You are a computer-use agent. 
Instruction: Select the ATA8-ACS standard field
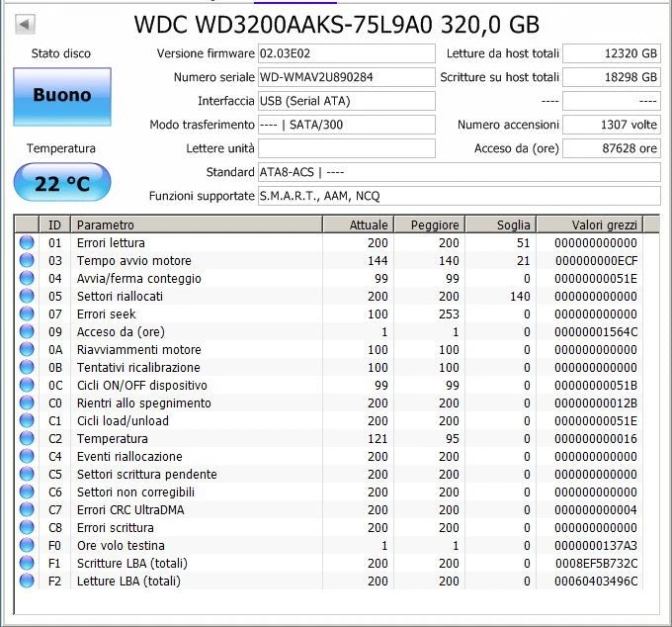[x=459, y=172]
